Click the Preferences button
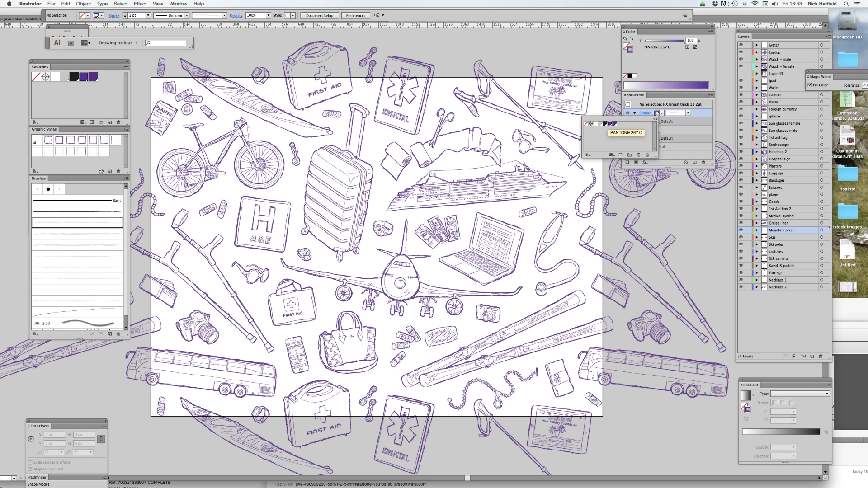The image size is (868, 488). [355, 15]
